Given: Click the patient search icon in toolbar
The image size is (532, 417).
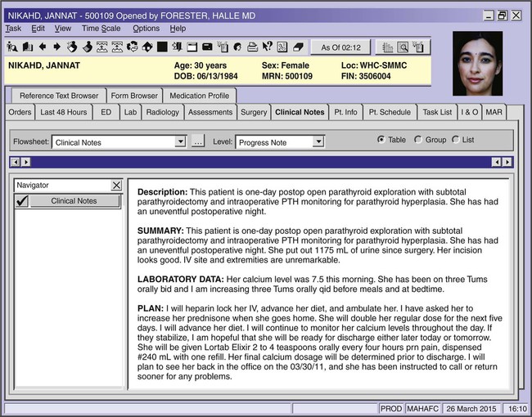Looking at the screenshot, I should tap(12, 47).
